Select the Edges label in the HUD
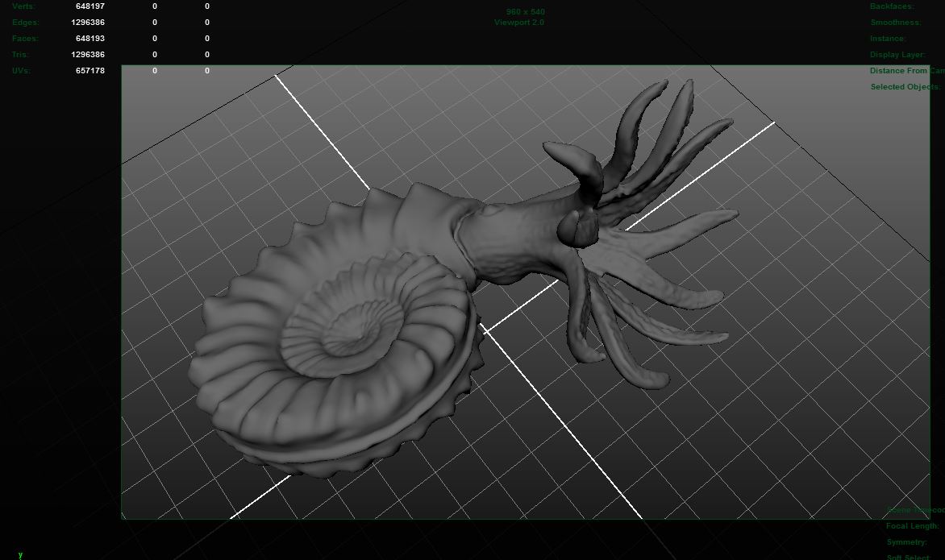 point(25,23)
